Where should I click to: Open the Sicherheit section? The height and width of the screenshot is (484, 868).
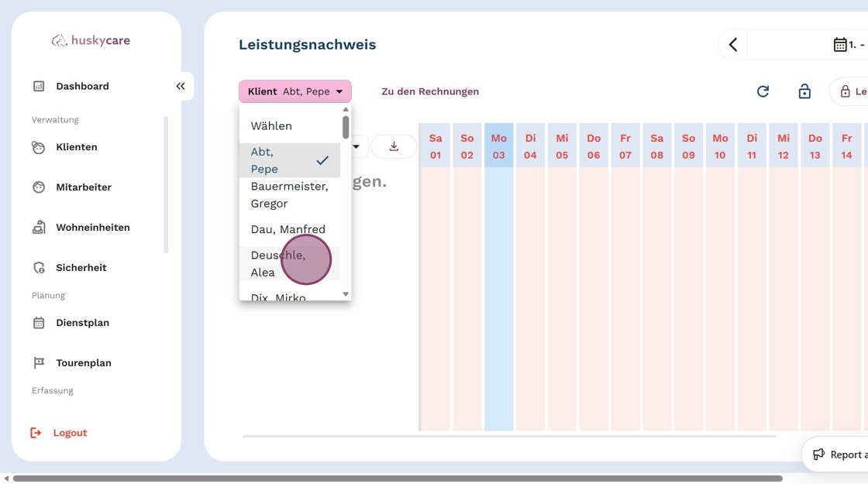pyautogui.click(x=81, y=267)
